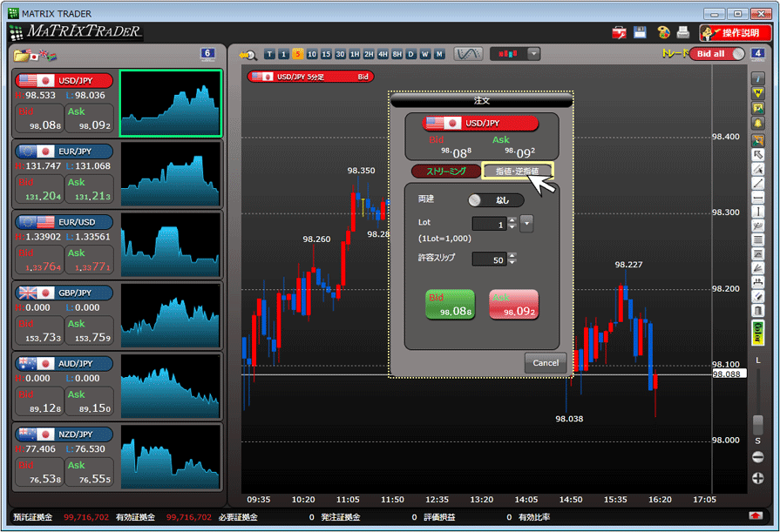Switch chart to 1 minute timeframe
780x532 pixels.
283,54
